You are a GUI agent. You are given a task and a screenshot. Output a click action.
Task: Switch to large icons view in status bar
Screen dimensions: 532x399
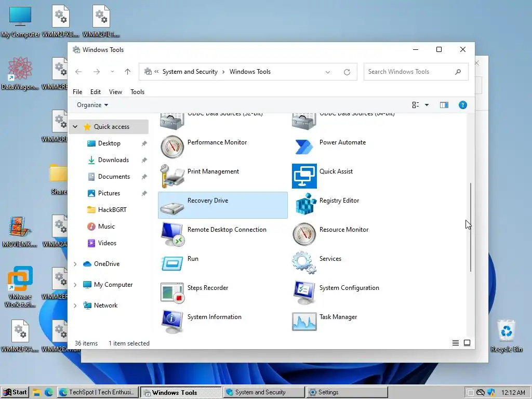pyautogui.click(x=467, y=343)
